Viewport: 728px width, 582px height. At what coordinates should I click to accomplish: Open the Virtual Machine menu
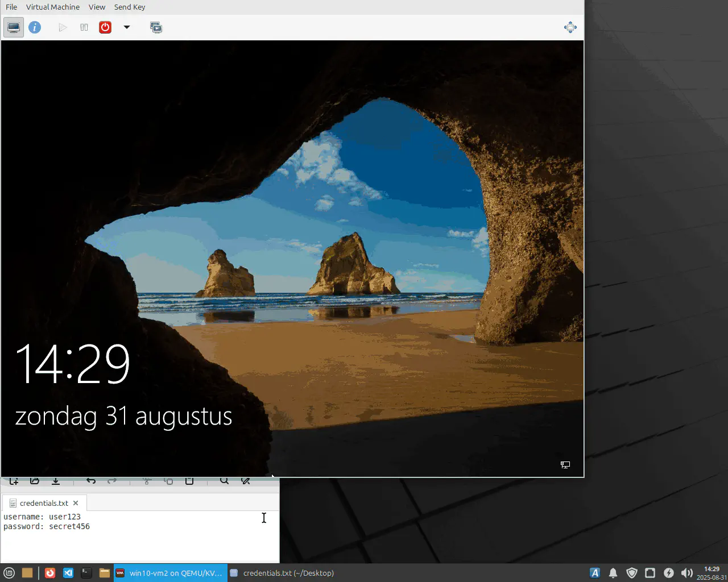[x=53, y=7]
